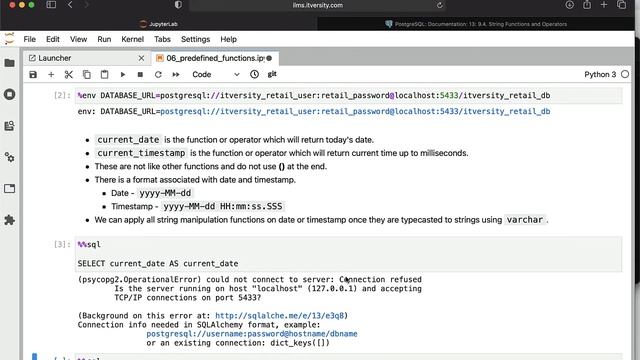Image resolution: width=640 pixels, height=360 pixels.
Task: Open the Settings menu
Action: (196, 39)
